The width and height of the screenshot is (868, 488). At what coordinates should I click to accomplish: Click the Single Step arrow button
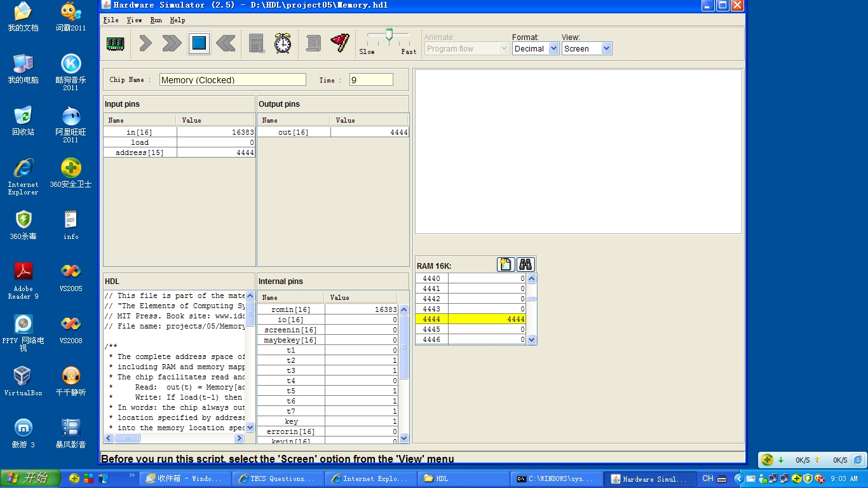[146, 43]
